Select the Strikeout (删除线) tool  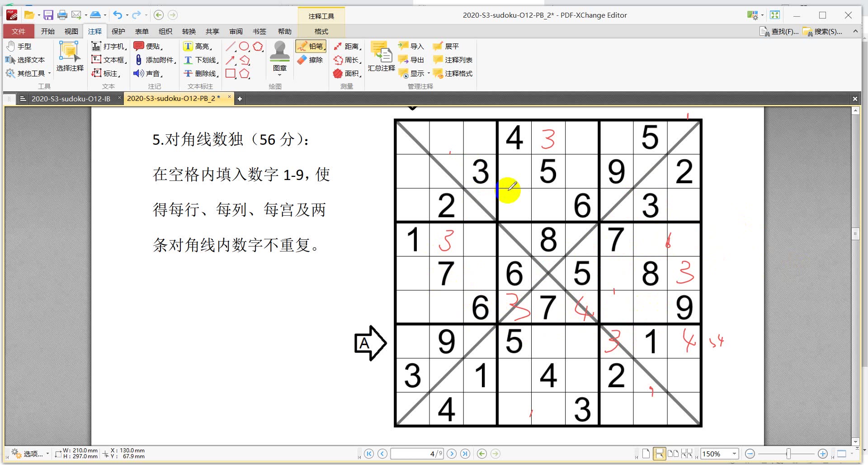(201, 73)
